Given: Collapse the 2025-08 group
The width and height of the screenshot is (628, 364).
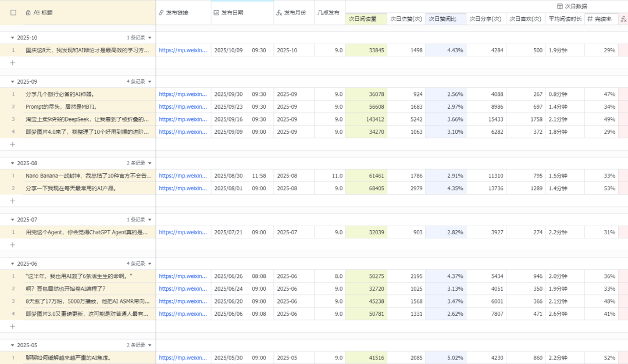Looking at the screenshot, I should tap(12, 163).
